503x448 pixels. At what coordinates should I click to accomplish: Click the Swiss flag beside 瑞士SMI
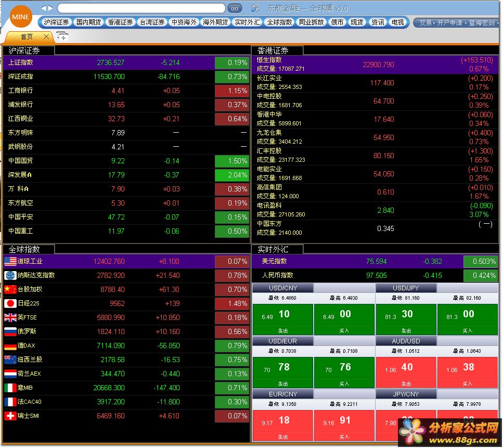pos(10,416)
